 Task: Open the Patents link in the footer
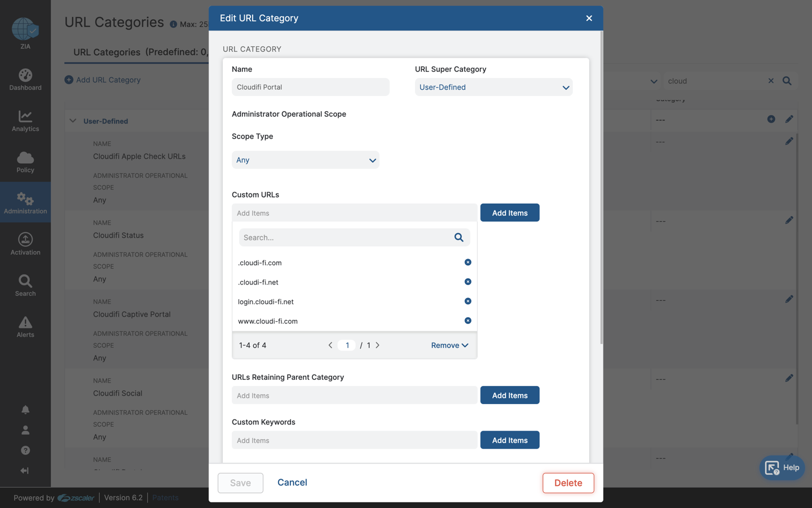click(165, 498)
